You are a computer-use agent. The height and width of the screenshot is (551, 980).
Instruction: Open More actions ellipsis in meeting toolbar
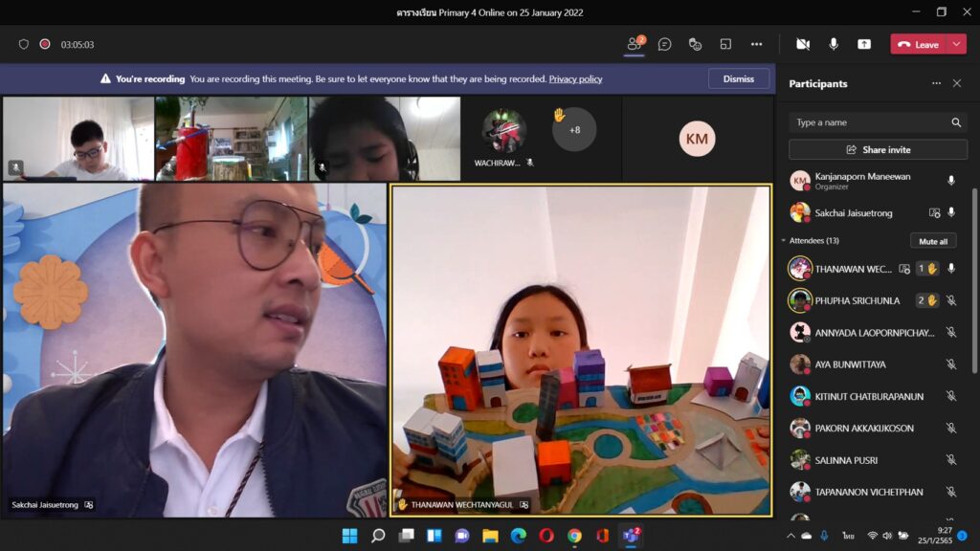click(x=756, y=44)
